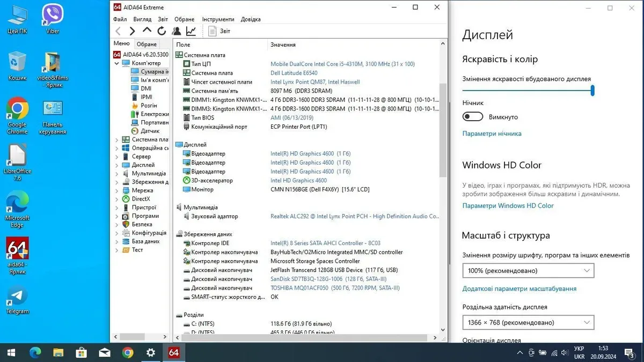Select the DirectX tree item
644x362 pixels.
click(x=141, y=199)
